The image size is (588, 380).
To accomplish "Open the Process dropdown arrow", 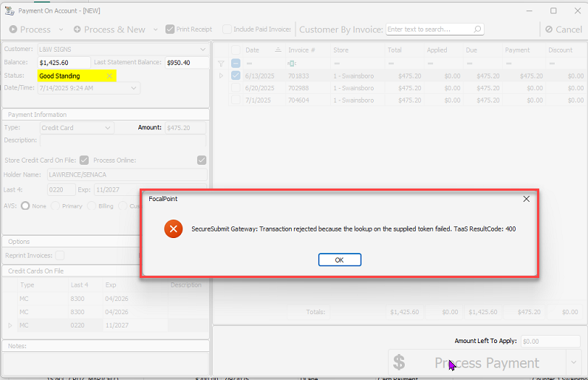I will click(61, 30).
